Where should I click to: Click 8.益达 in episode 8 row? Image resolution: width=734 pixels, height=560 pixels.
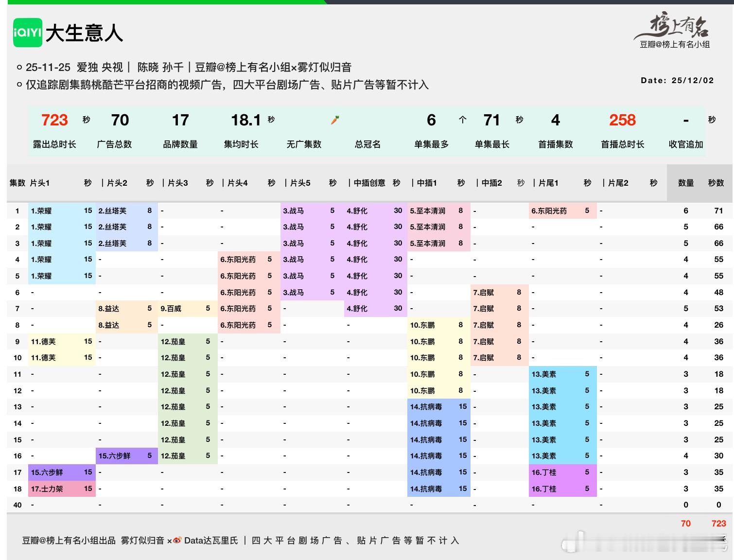pyautogui.click(x=108, y=325)
